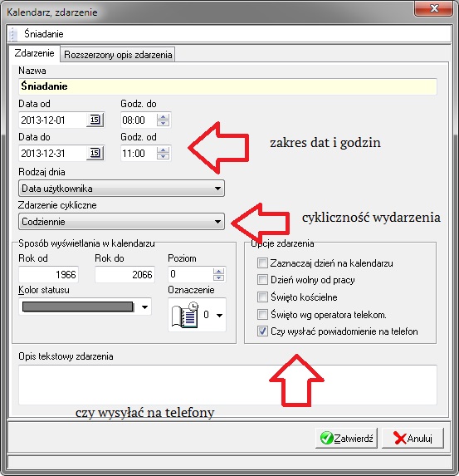
Task: Click the Rok do field 2066
Action: tap(125, 274)
